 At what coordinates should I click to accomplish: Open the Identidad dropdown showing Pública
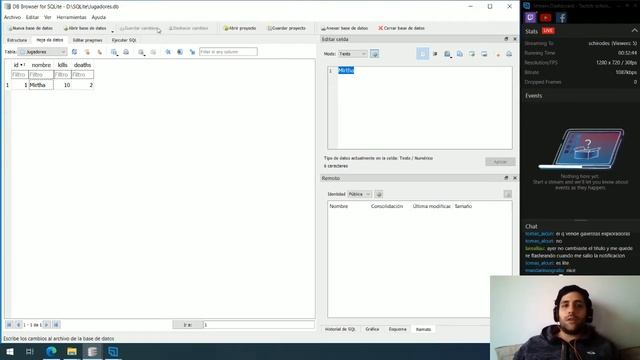click(359, 194)
